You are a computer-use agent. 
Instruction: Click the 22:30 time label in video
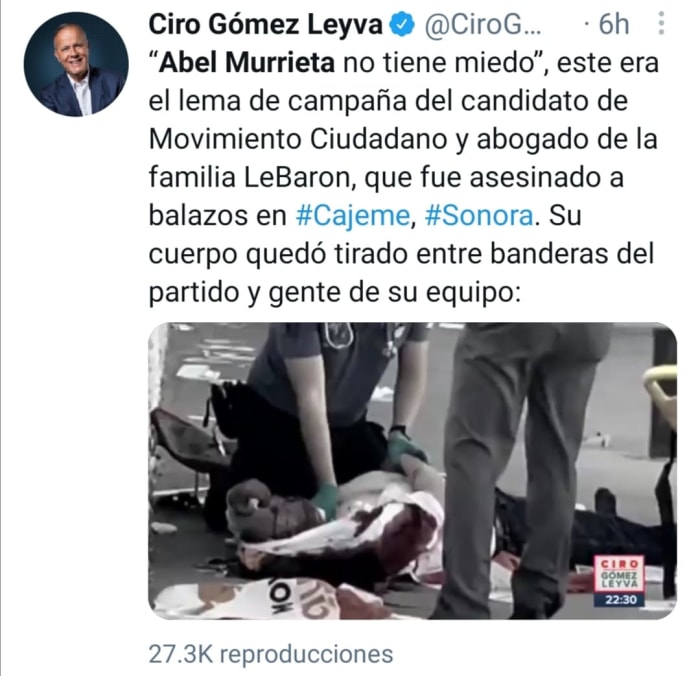click(619, 600)
